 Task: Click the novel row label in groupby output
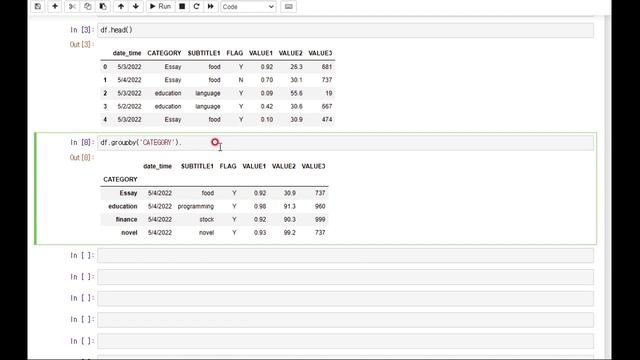[129, 233]
